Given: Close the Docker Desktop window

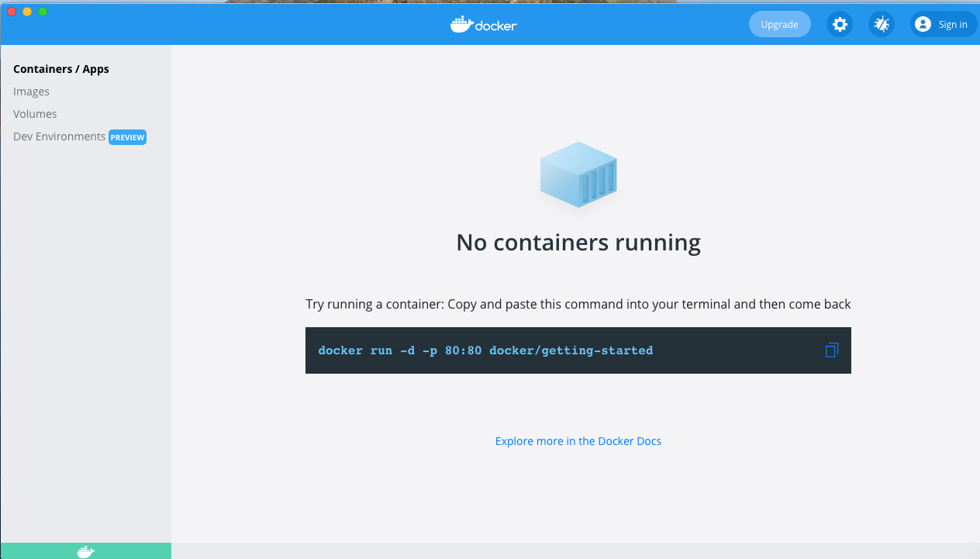Looking at the screenshot, I should point(12,12).
